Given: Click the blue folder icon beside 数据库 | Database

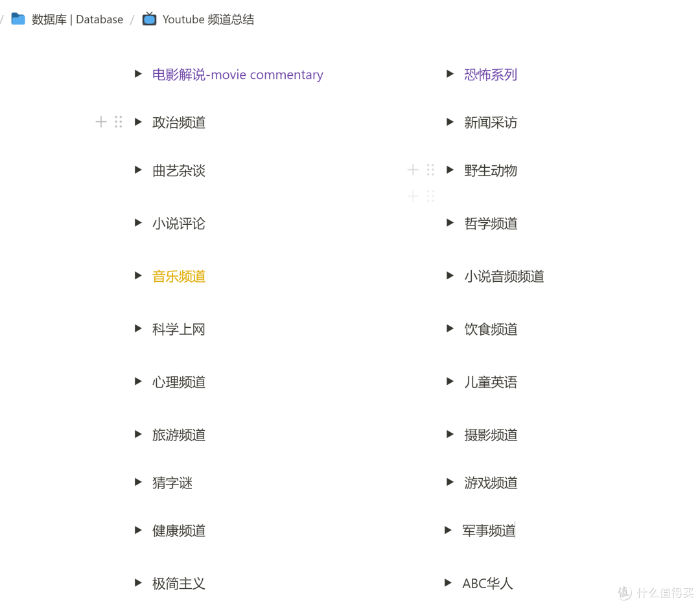Looking at the screenshot, I should point(18,19).
